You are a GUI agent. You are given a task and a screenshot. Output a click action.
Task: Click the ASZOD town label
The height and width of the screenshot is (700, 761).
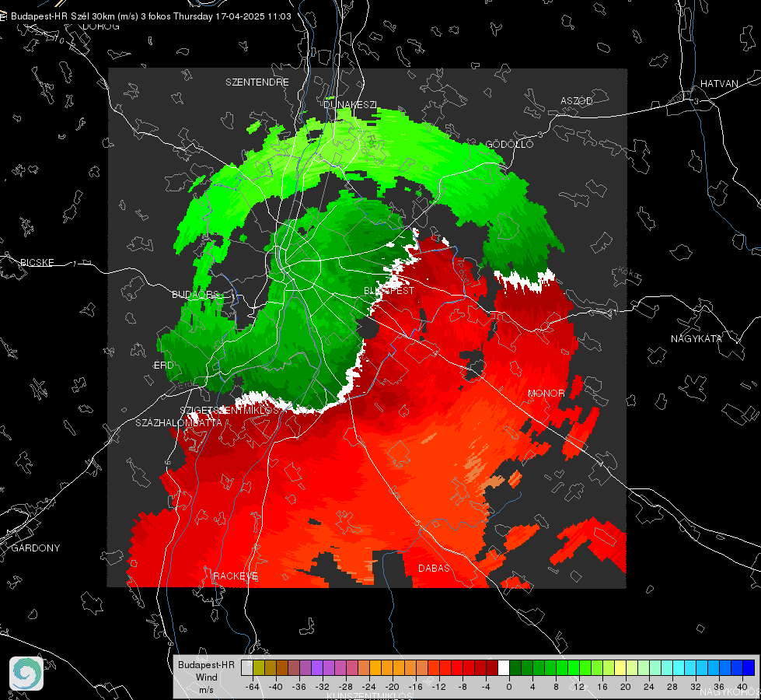click(577, 100)
